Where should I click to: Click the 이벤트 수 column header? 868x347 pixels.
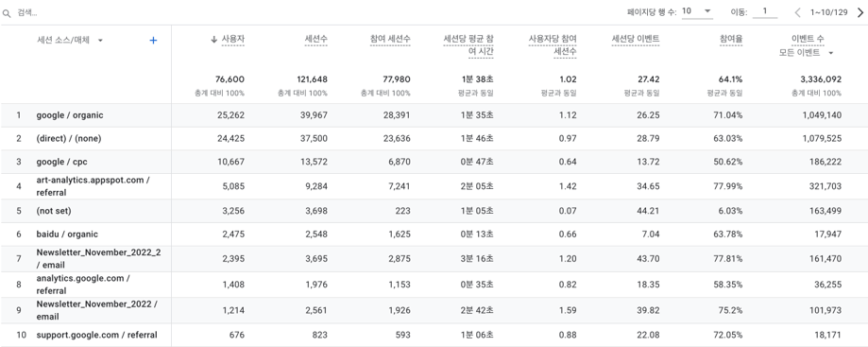point(808,39)
